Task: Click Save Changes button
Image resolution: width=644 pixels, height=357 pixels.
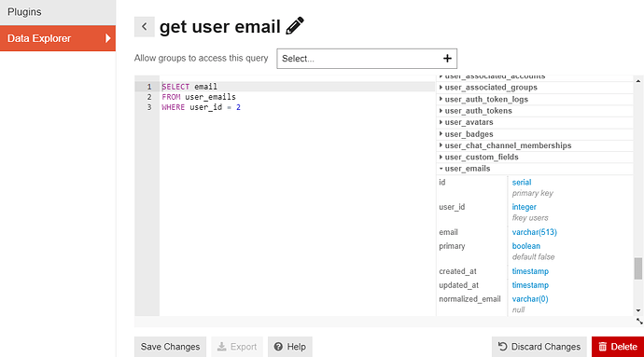Action: coord(170,347)
